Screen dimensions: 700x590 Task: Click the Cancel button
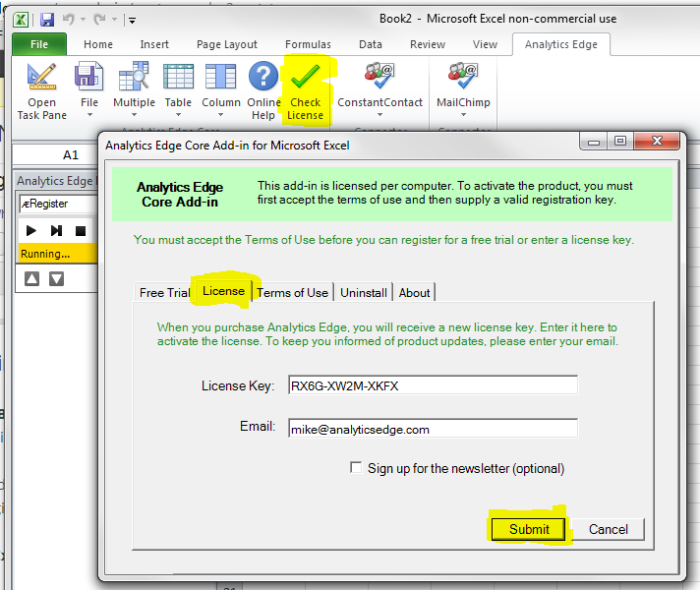coord(608,529)
